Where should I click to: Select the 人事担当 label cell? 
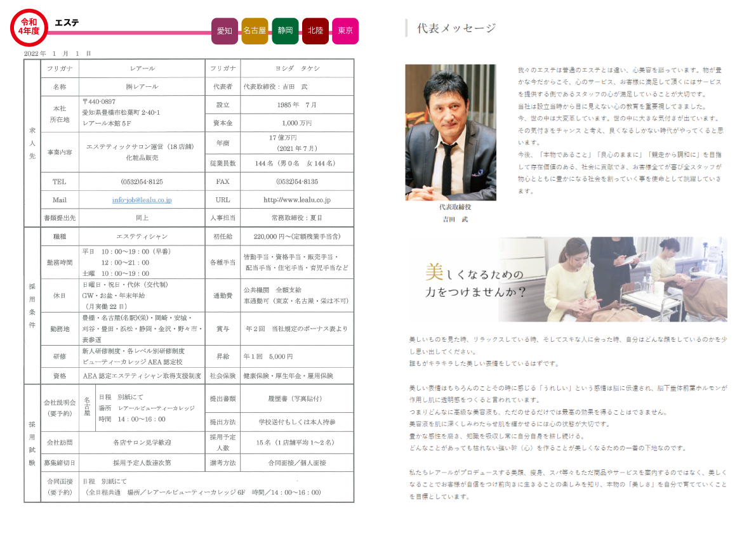[x=223, y=218]
